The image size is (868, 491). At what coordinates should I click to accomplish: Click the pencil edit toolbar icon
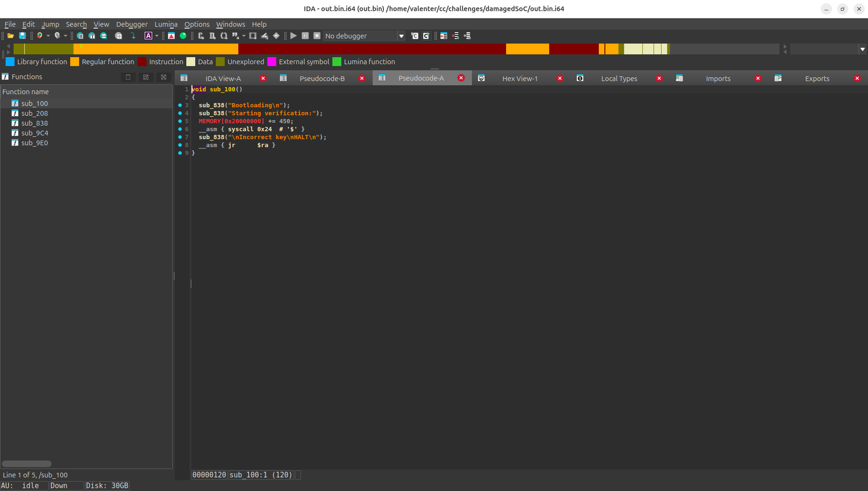coord(265,36)
